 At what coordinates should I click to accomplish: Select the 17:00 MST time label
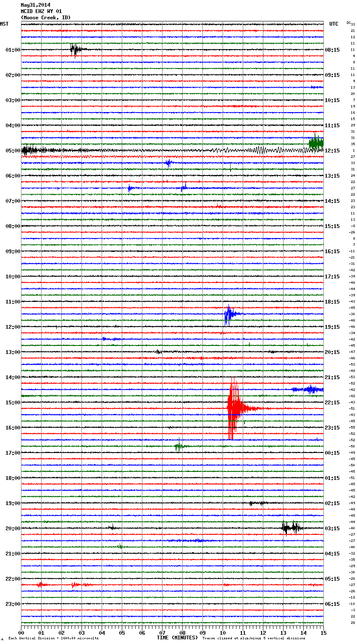click(13, 453)
